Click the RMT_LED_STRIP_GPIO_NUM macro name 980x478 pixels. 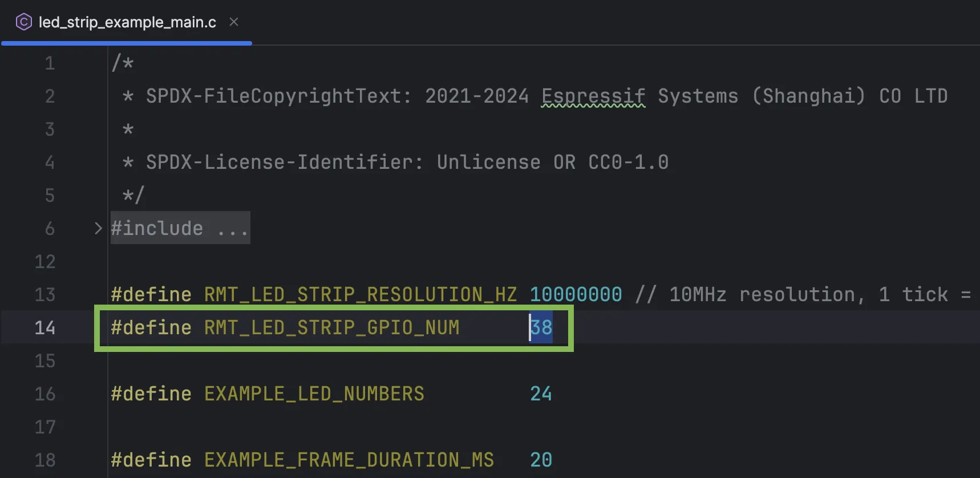331,327
